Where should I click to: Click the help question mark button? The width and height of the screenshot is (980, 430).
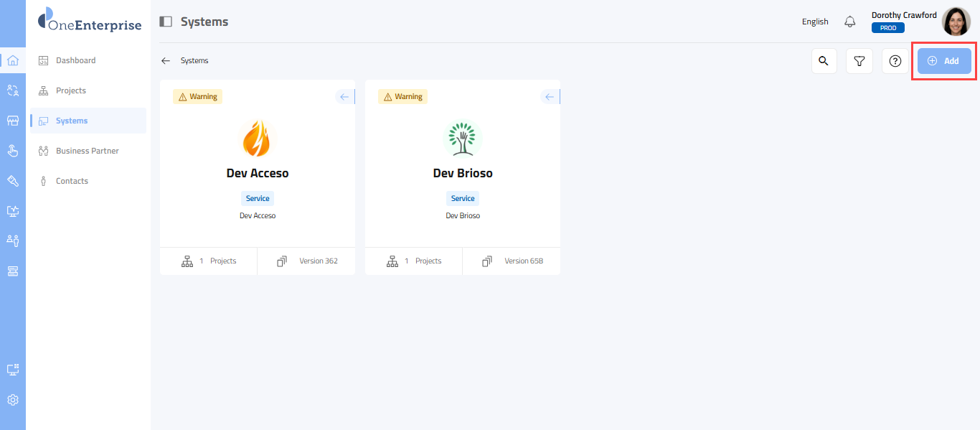(895, 61)
